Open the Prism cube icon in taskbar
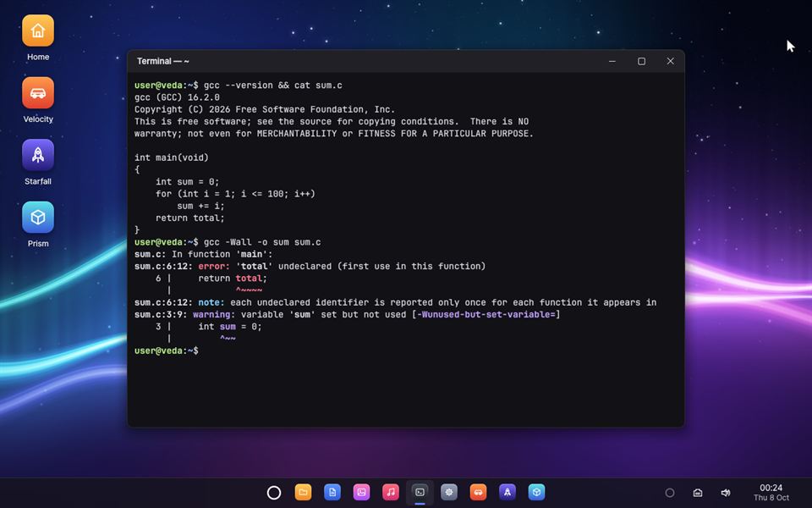 (x=536, y=493)
